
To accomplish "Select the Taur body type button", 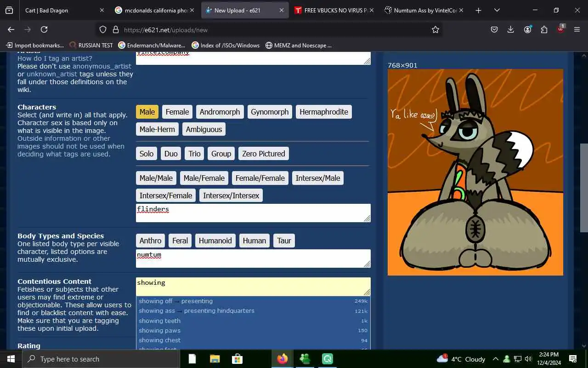I will coord(284,241).
